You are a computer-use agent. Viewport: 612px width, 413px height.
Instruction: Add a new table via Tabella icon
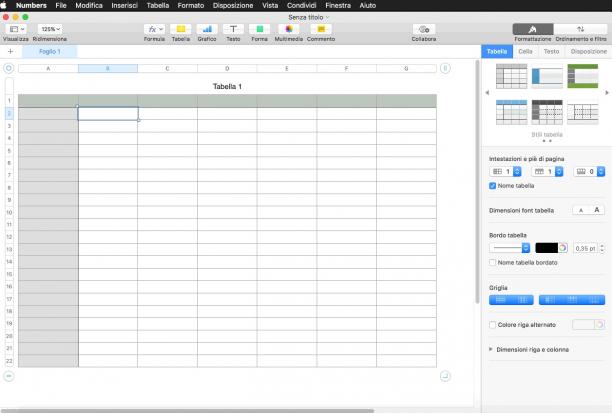click(x=181, y=29)
